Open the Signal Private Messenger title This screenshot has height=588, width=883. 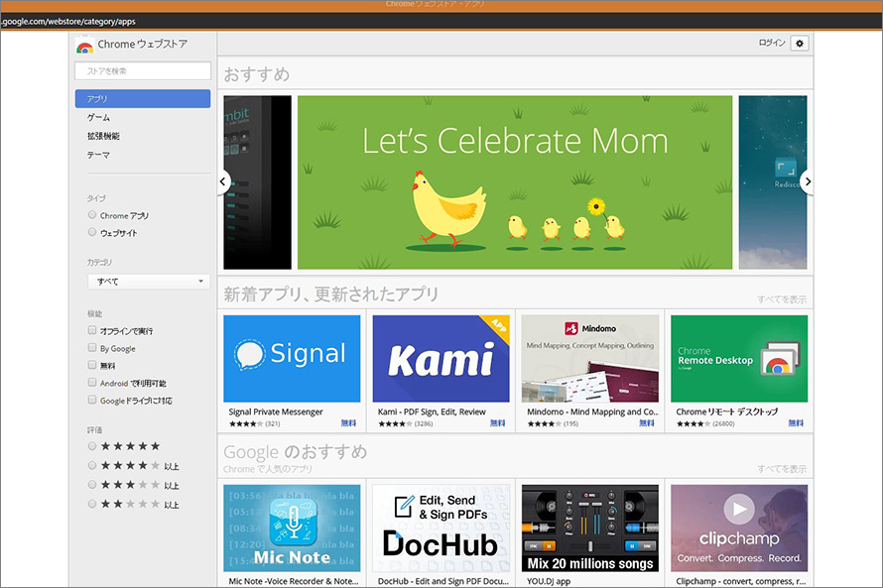pos(276,412)
